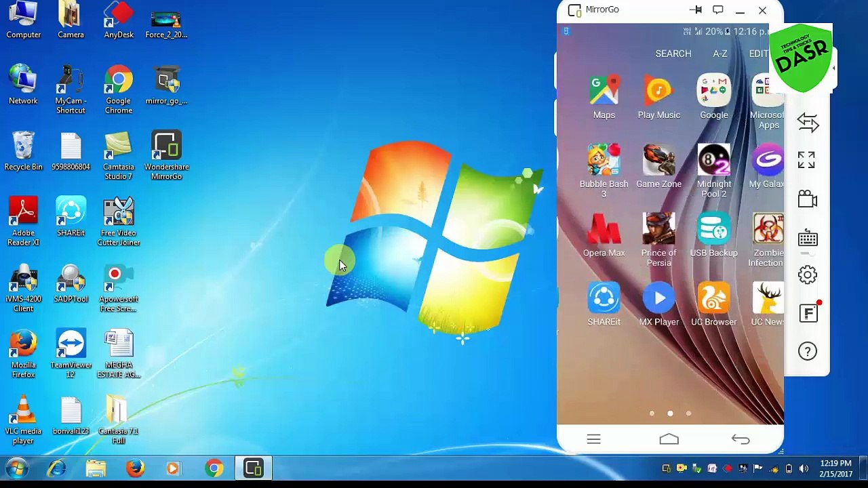Pin the MirrorGo window on top
The image size is (868, 488).
point(696,10)
